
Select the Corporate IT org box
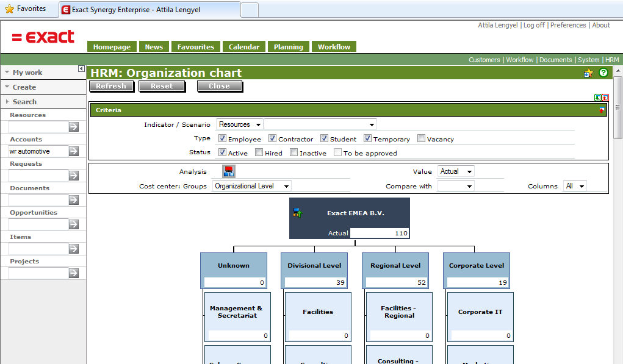coord(480,317)
